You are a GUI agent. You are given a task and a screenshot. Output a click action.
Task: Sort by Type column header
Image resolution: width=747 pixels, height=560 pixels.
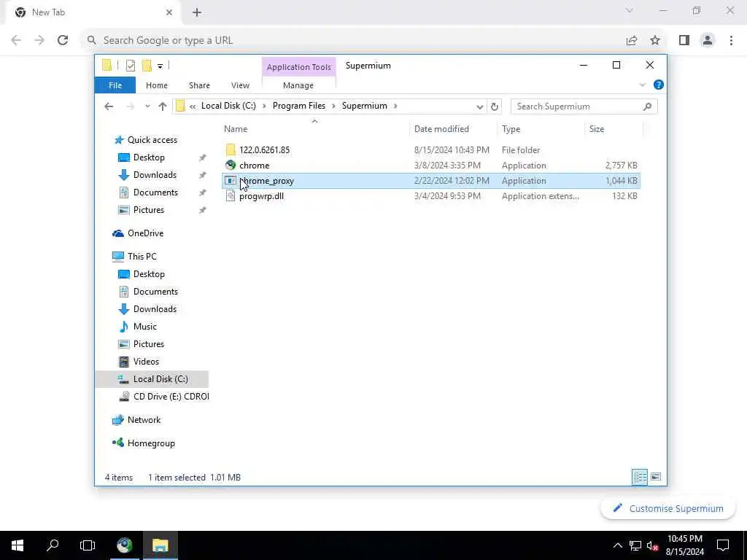511,129
